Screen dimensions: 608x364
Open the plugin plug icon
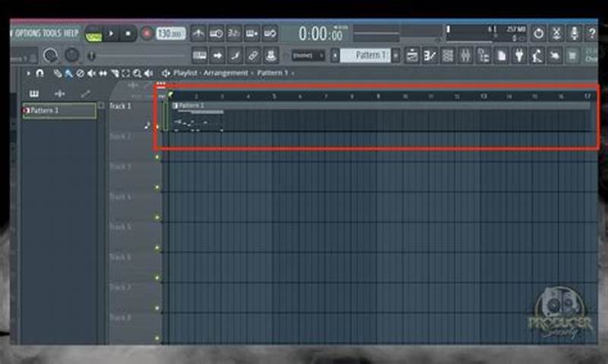coord(519,55)
